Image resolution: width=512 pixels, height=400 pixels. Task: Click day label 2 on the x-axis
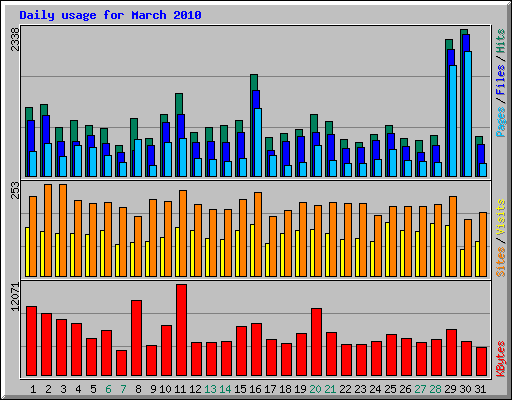pyautogui.click(x=48, y=389)
